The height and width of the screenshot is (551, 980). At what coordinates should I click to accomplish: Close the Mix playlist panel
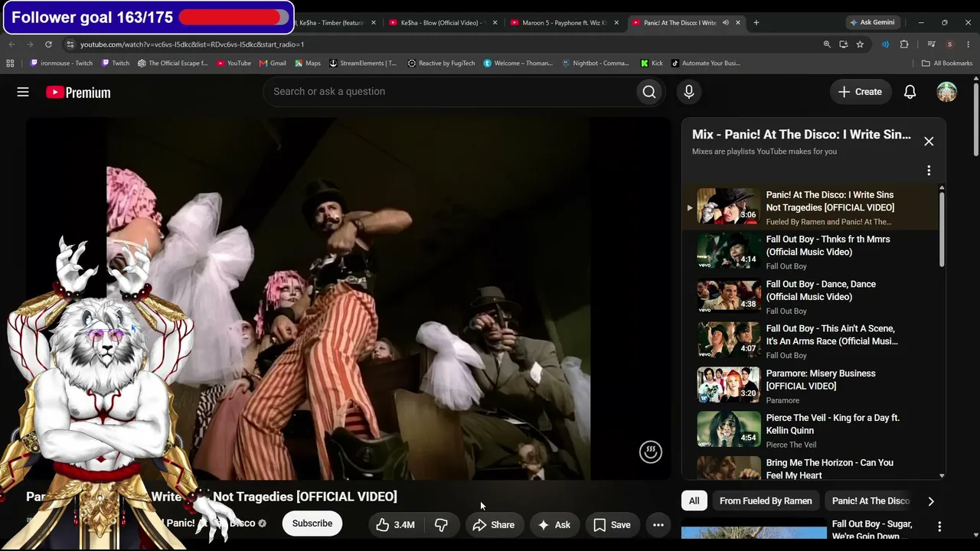click(929, 141)
